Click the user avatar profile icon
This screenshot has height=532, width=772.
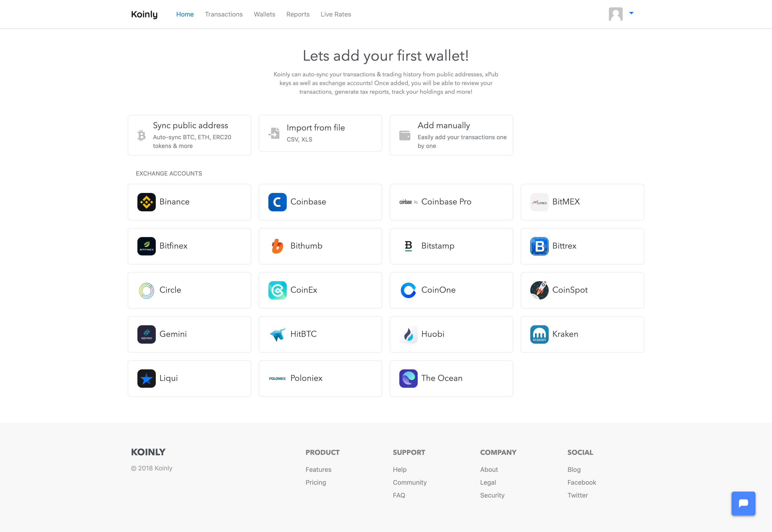(x=616, y=14)
